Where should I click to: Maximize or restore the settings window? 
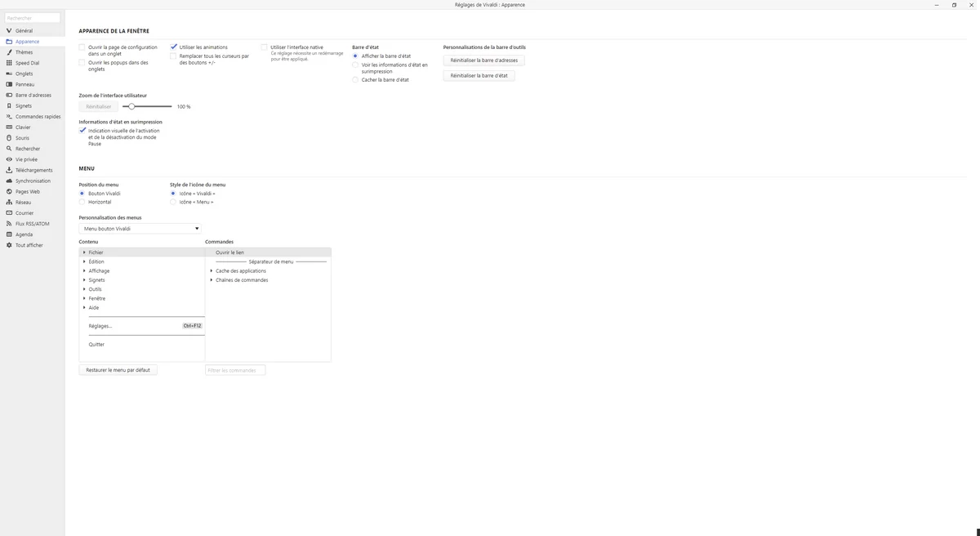(954, 5)
